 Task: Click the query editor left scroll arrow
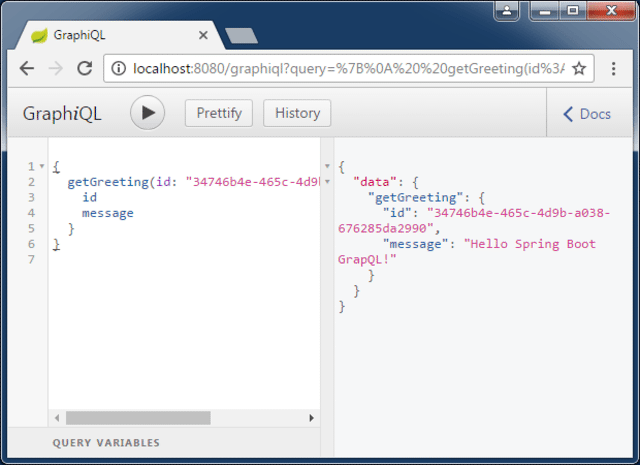click(x=57, y=418)
